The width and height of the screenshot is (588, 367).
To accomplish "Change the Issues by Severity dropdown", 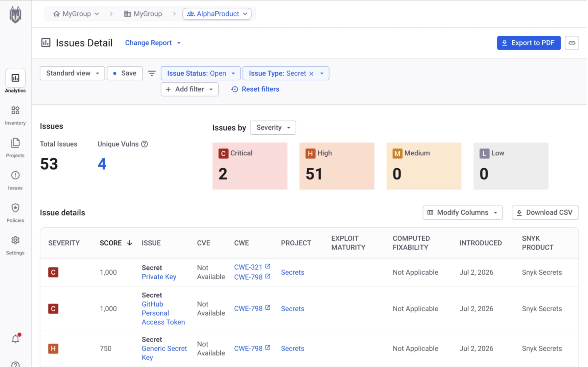I will pyautogui.click(x=273, y=128).
